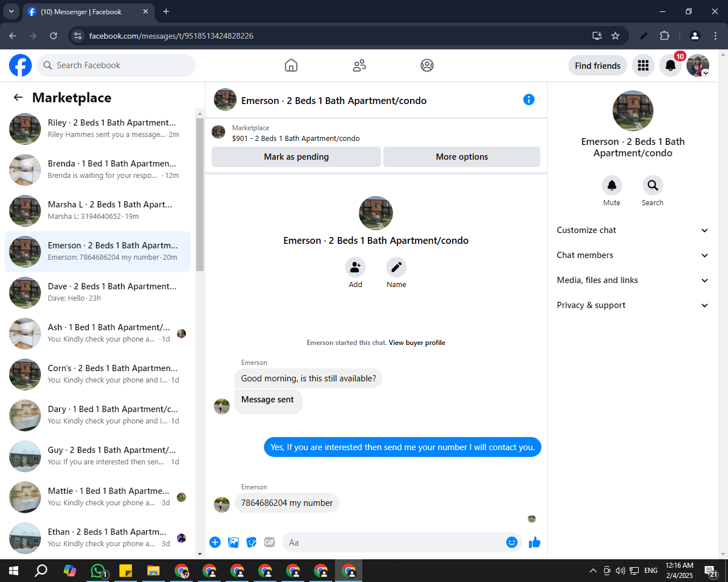Expand Privacy & support section
The width and height of the screenshot is (728, 582).
(633, 305)
